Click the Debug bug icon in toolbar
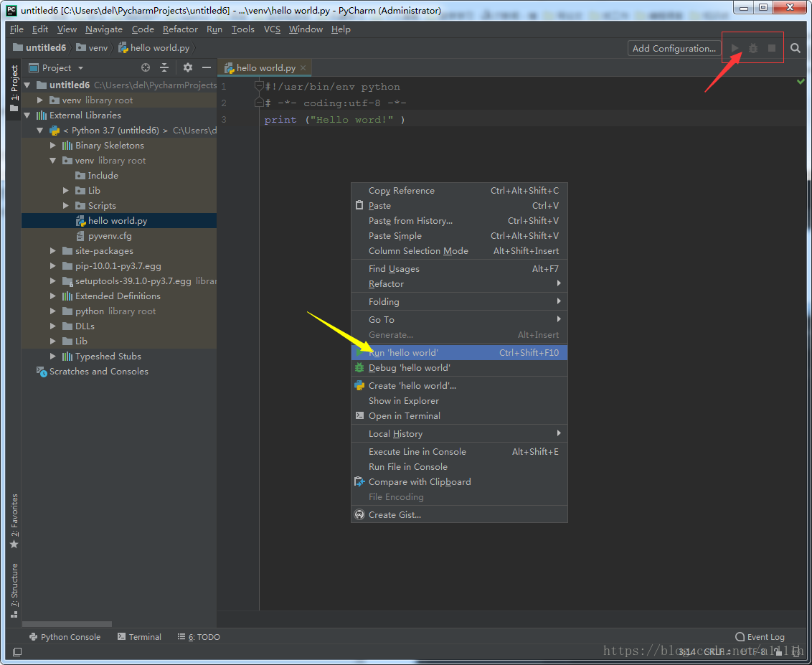The image size is (812, 665). [753, 48]
